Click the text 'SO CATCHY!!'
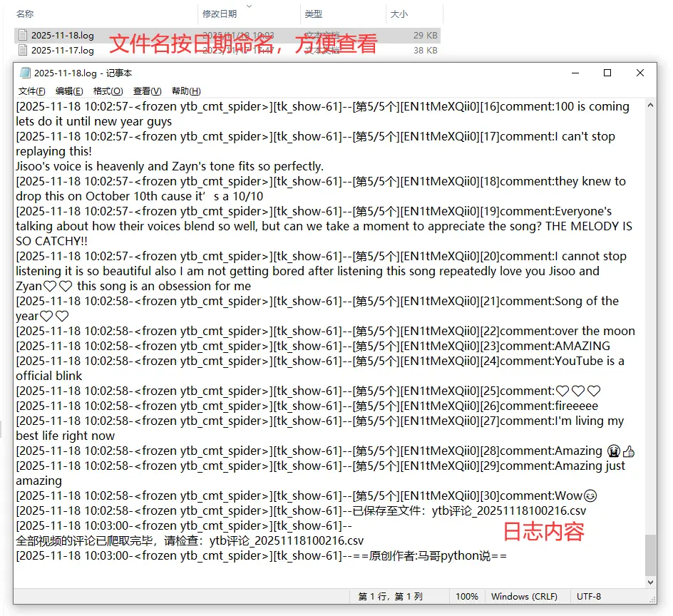The image size is (673, 616). (51, 241)
